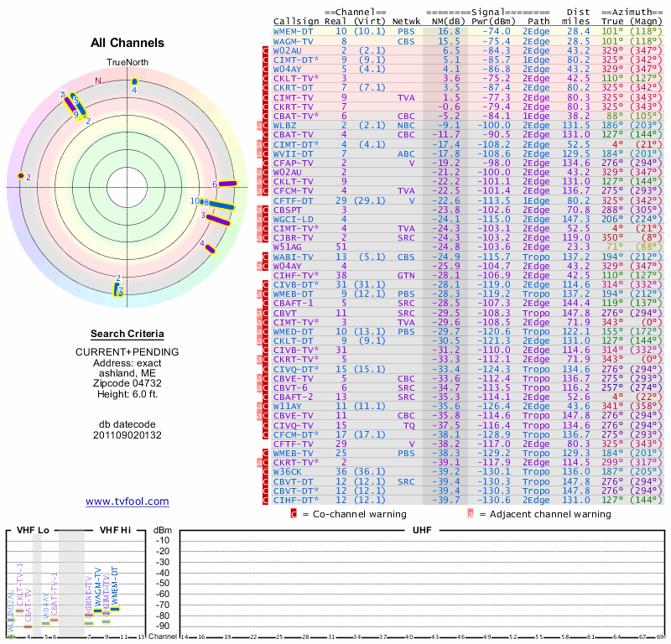Screen dimensions: 671x644
Task: Open the CFTF-DT channel 29 (29.1) callsign
Action: [x=294, y=200]
